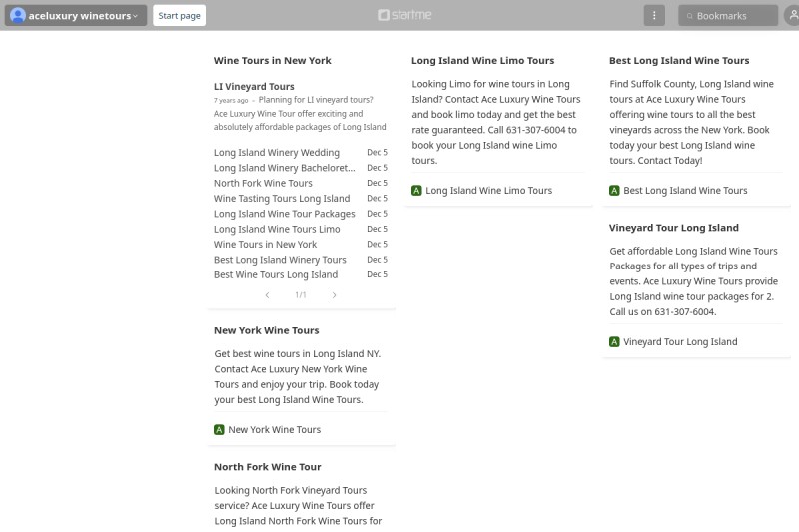Open the profile icon at top right
This screenshot has height=532, width=799.
pos(792,15)
